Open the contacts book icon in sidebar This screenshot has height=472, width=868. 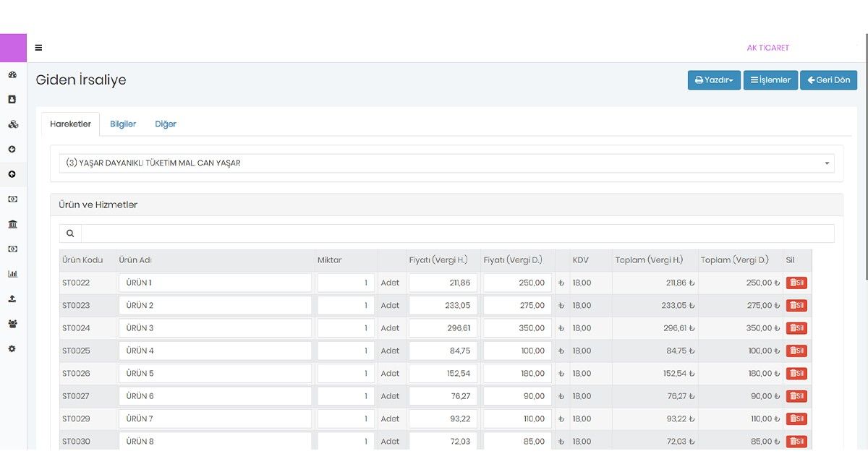(x=12, y=99)
